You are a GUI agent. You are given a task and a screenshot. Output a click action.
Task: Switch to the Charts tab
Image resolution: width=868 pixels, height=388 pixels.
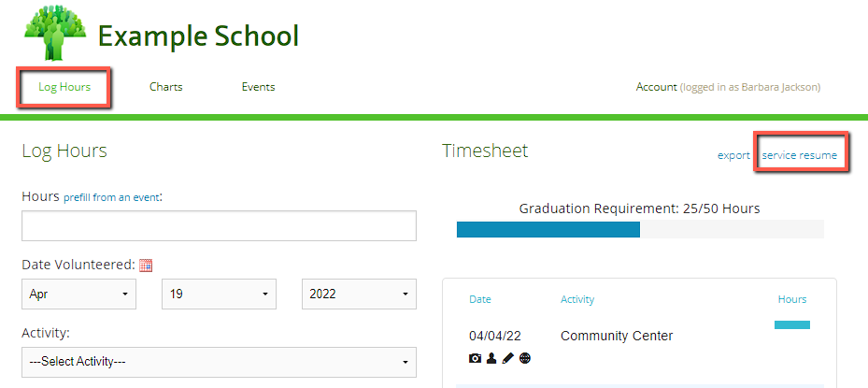pos(166,87)
